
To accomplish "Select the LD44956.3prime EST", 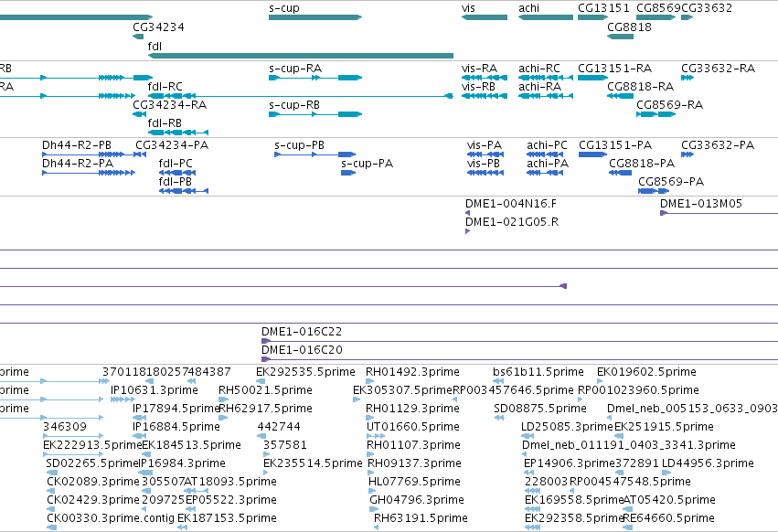I will pyautogui.click(x=667, y=473).
